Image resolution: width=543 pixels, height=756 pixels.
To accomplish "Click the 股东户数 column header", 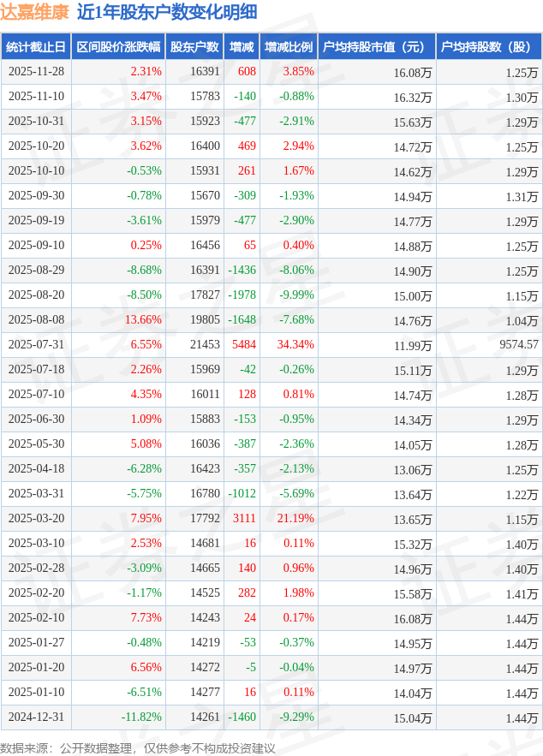I will pos(194,47).
